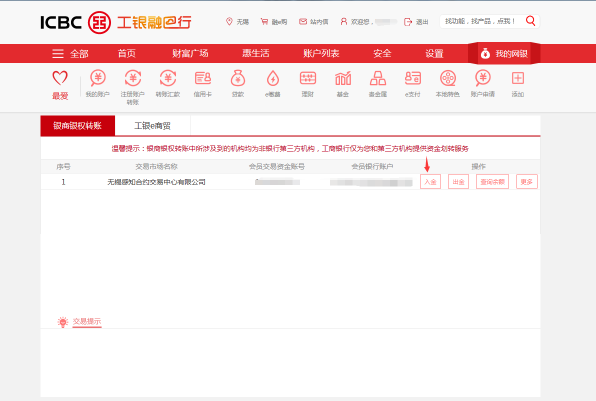Click the red magnifier search icon
This screenshot has height=401, width=596.
tap(530, 21)
